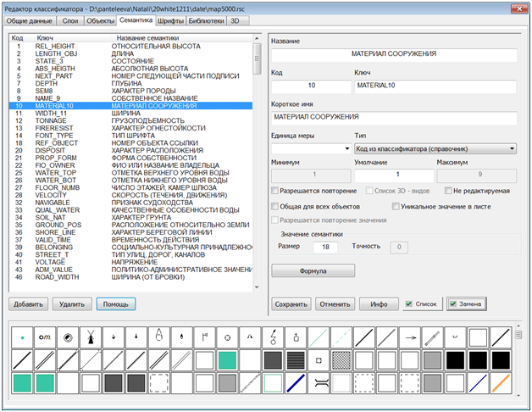Select the WIDTH_11 "ШИРИНА" row in list
The image size is (532, 412).
point(127,113)
